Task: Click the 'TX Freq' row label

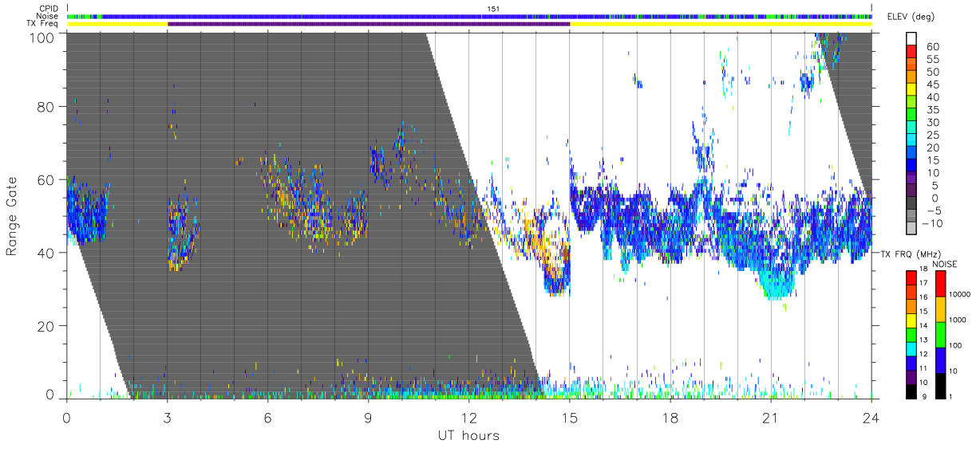Action: coord(44,24)
